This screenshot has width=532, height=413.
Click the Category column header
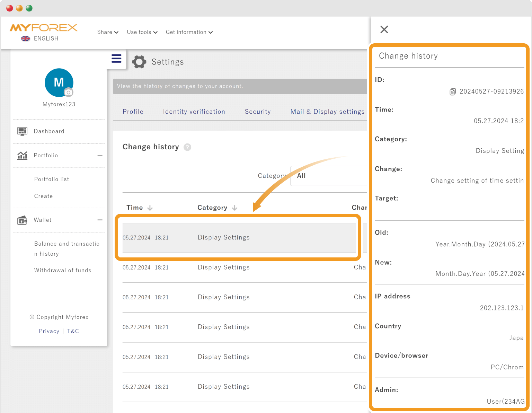pos(212,208)
